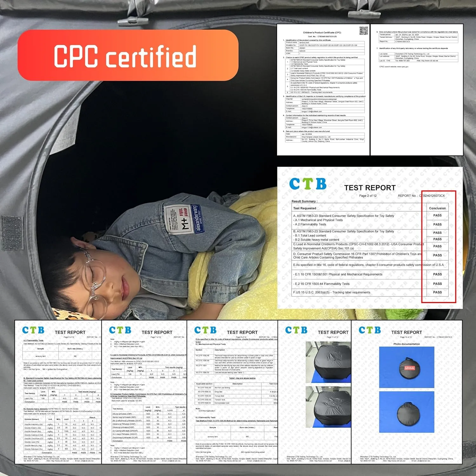View the upper tent photo on Page 11

pyautogui.click(x=328, y=362)
